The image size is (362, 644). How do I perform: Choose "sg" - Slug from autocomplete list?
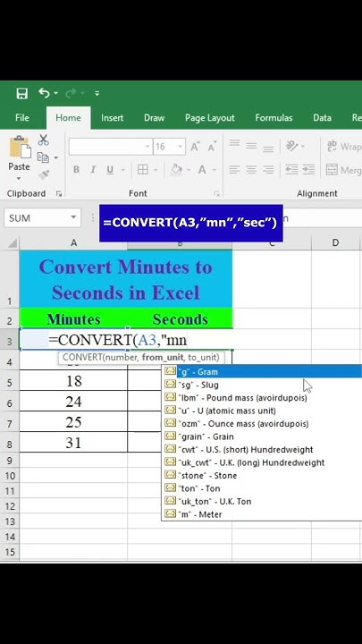262,385
